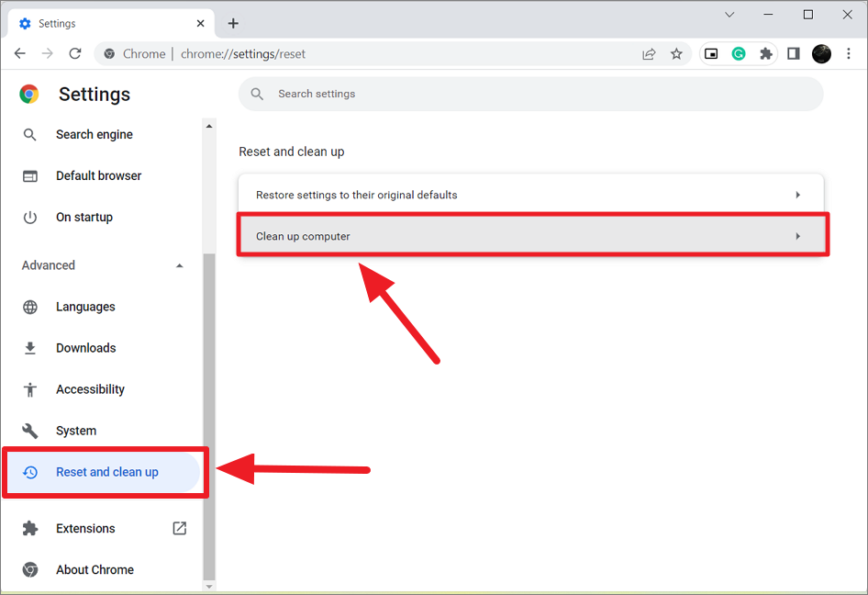The height and width of the screenshot is (595, 868).
Task: Open the Extensions puzzle icon in toolbar
Action: (765, 54)
